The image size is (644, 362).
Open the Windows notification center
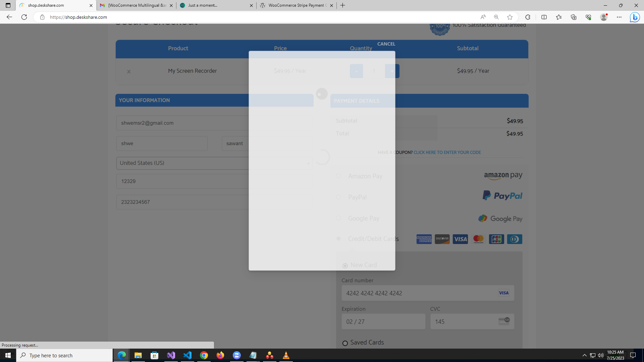point(633,355)
